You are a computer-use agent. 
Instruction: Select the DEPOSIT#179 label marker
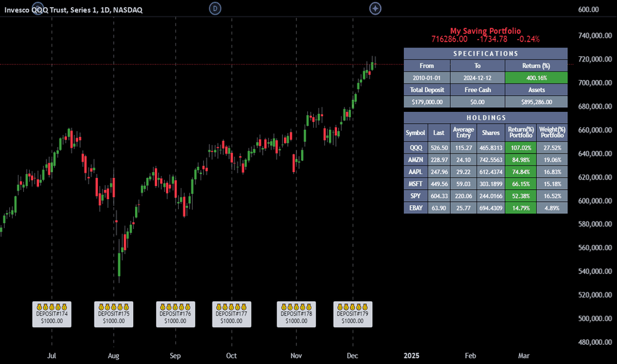tap(353, 314)
